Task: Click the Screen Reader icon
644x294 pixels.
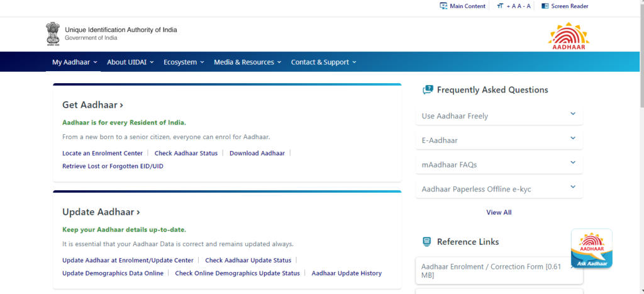Action: [545, 6]
